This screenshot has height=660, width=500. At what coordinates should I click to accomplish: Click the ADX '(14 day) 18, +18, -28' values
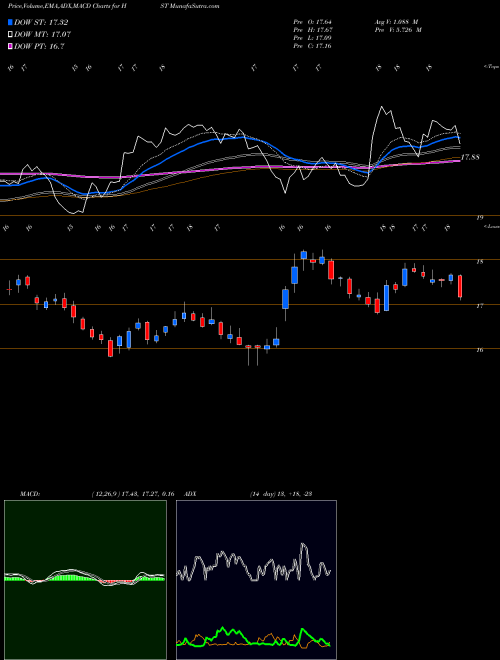pyautogui.click(x=281, y=494)
